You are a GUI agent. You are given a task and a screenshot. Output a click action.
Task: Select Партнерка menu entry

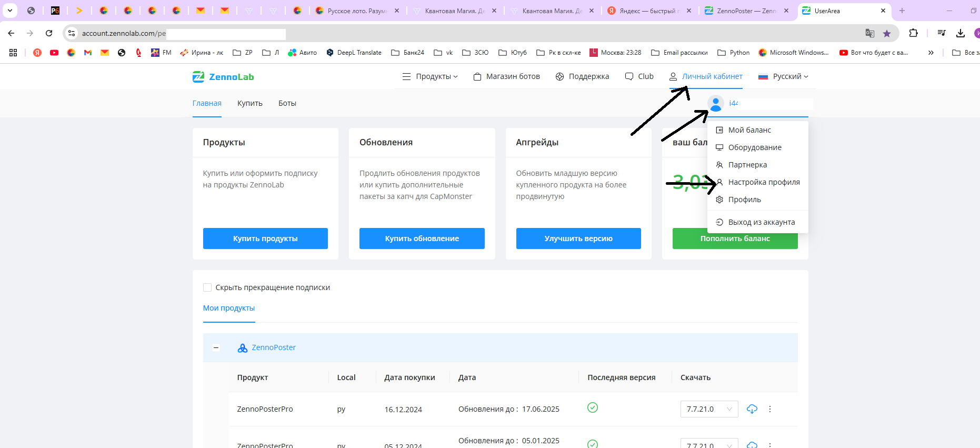pyautogui.click(x=758, y=165)
